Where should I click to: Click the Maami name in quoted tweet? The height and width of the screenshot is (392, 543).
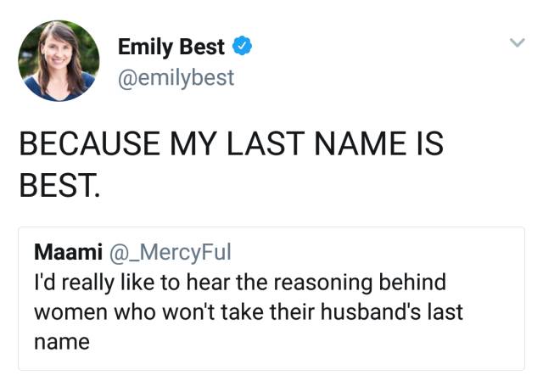coord(68,252)
